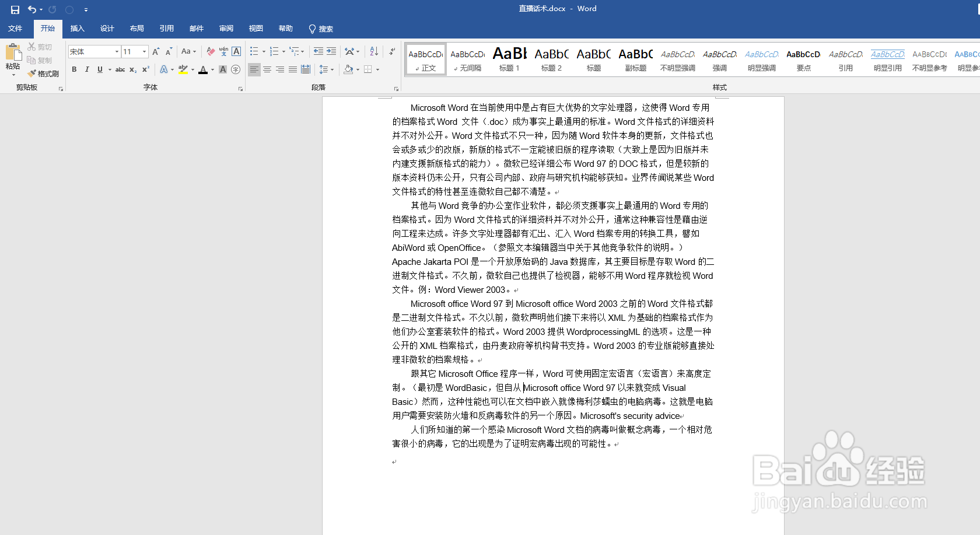The image size is (980, 535).
Task: Show or hide paragraph marks
Action: pyautogui.click(x=393, y=51)
